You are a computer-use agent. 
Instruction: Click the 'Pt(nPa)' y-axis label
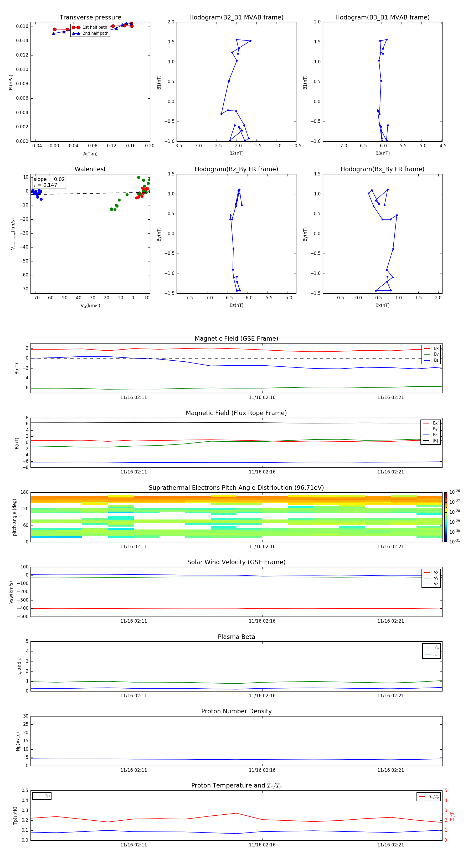(x=11, y=82)
